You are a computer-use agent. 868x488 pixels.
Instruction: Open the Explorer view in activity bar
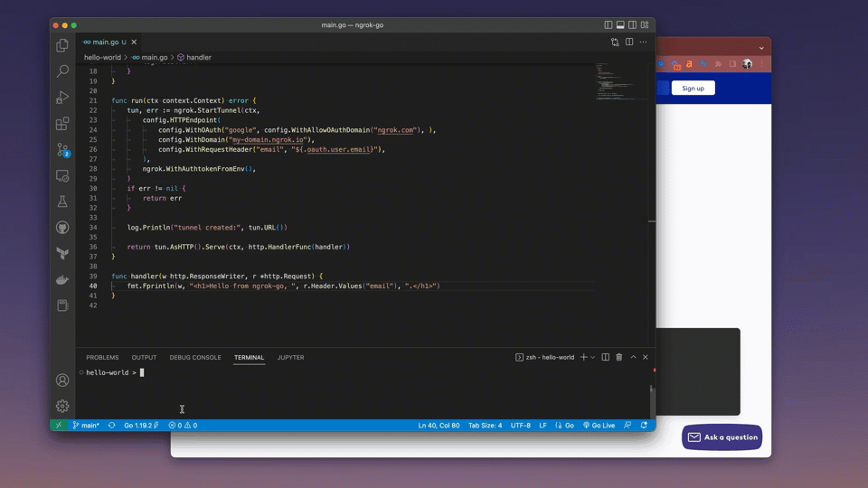click(x=62, y=45)
